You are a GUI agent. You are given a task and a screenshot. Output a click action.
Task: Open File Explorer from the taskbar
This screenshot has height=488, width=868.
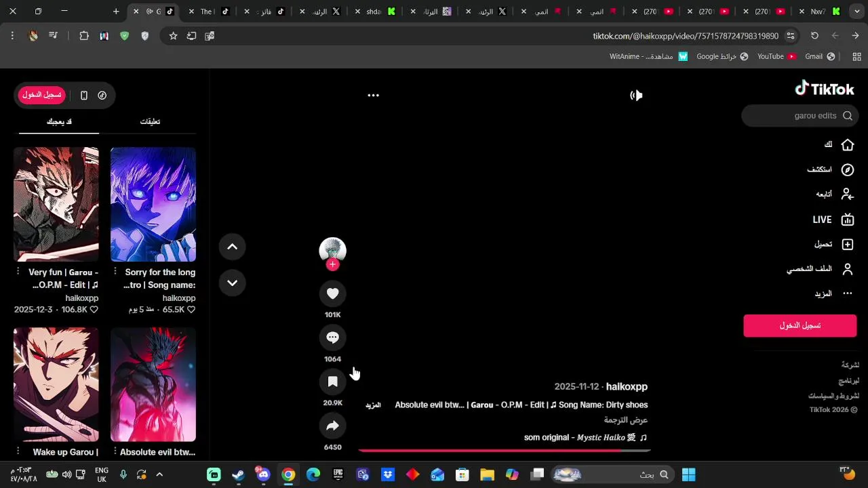[487, 474]
